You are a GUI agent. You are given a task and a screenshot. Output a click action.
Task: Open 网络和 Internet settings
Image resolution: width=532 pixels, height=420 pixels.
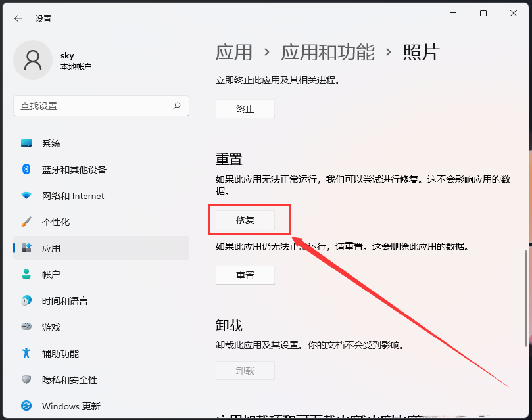click(x=66, y=195)
